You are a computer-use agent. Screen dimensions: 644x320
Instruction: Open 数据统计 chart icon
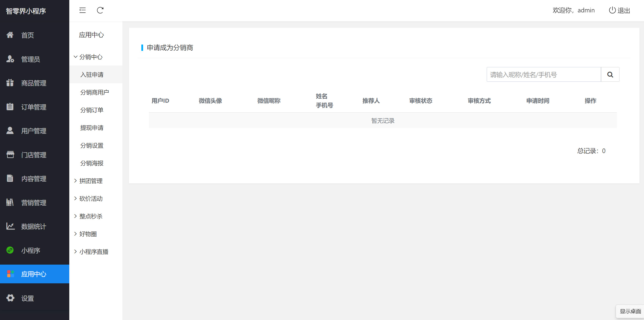point(10,226)
